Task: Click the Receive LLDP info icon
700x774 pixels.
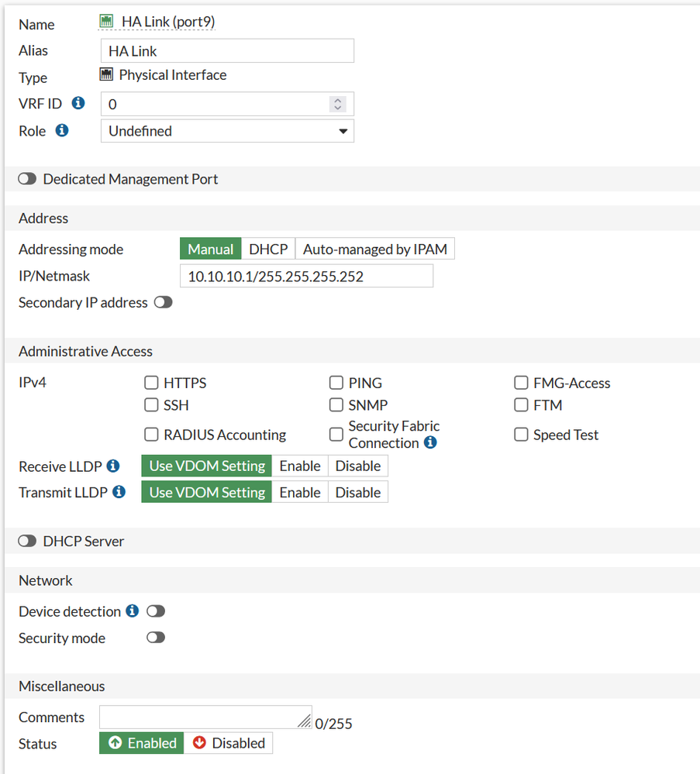Action: tap(113, 466)
